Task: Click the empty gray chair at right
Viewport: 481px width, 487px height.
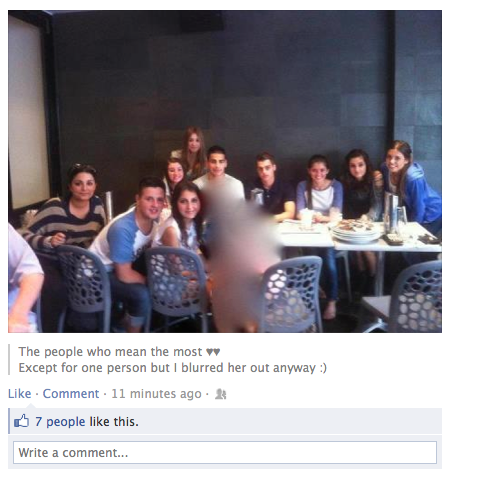Action: [416, 297]
